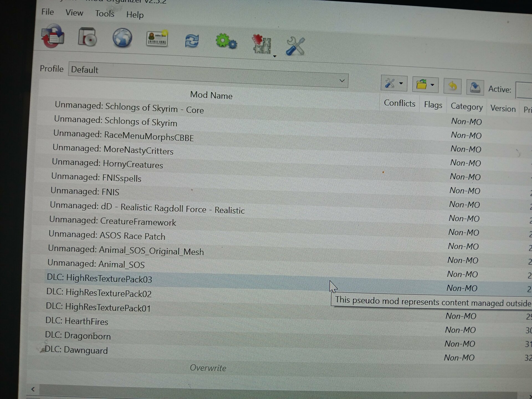Viewport: 532px width, 399px height.
Task: Open the View menu
Action: (x=74, y=13)
